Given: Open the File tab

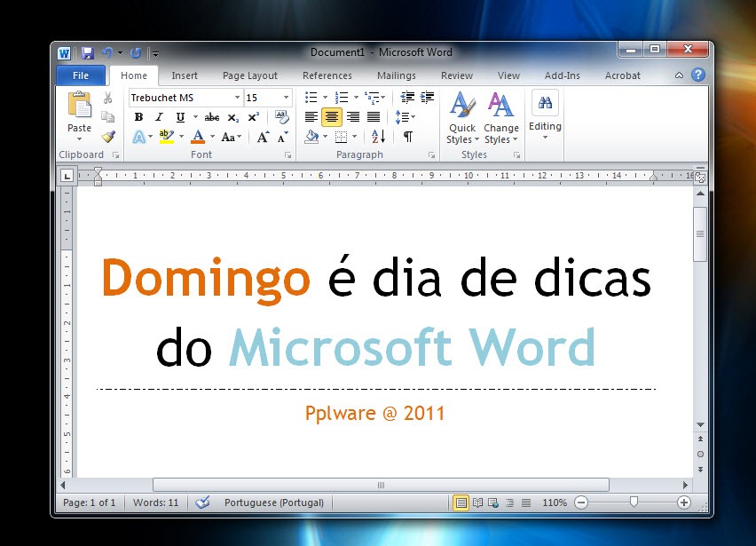Looking at the screenshot, I should pyautogui.click(x=81, y=75).
